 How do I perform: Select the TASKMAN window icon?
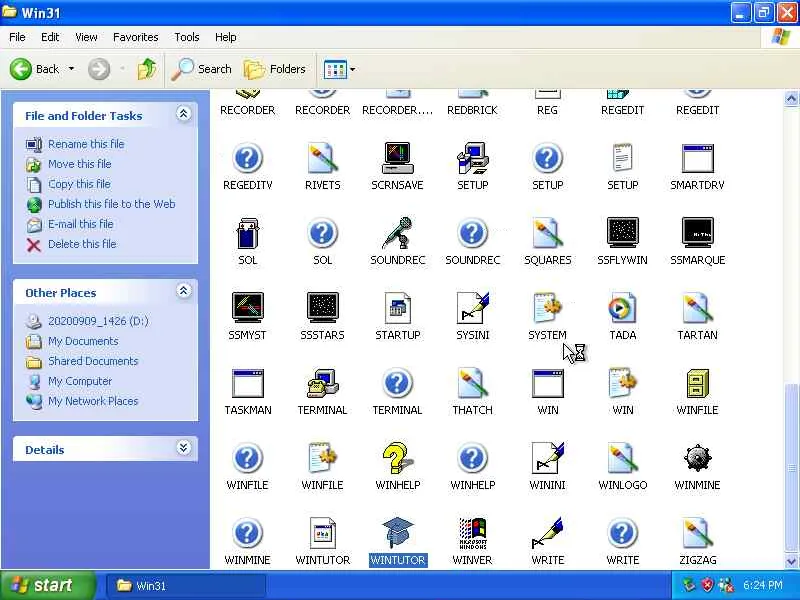247,383
